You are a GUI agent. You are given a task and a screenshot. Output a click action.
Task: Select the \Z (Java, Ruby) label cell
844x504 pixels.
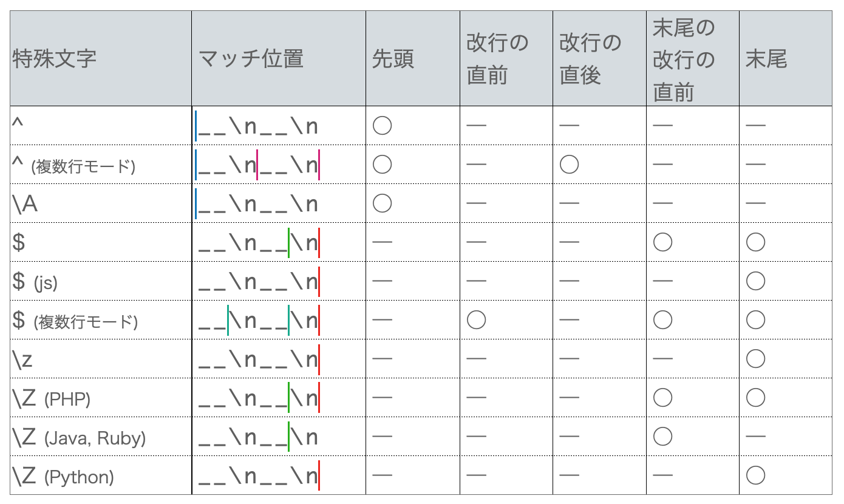coord(79,437)
